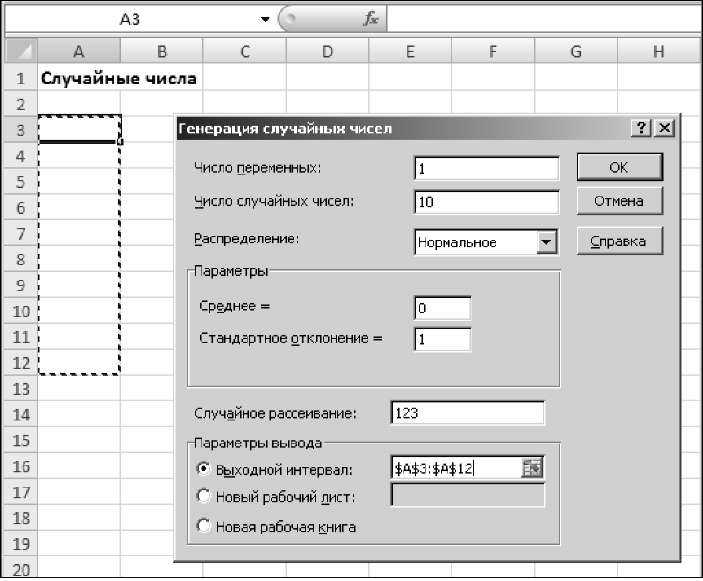Select column A header
Viewport: 703px width, 581px height.
[x=79, y=51]
